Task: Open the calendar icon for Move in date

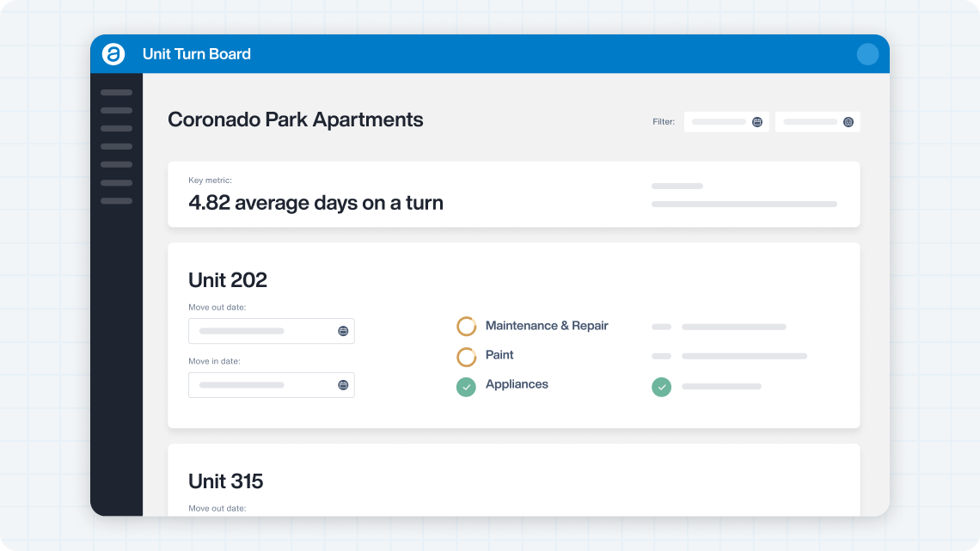Action: pos(343,385)
